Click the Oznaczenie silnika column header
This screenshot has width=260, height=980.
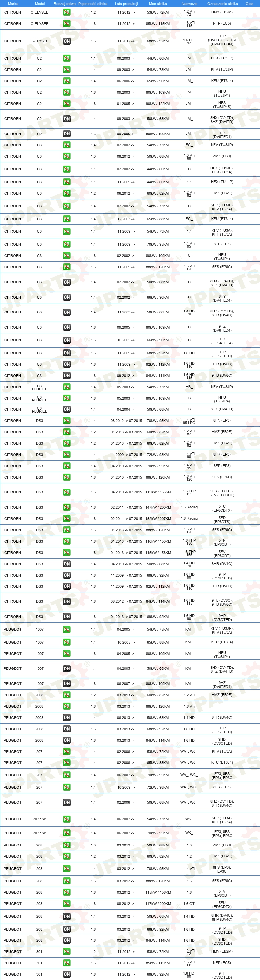pyautogui.click(x=223, y=4)
